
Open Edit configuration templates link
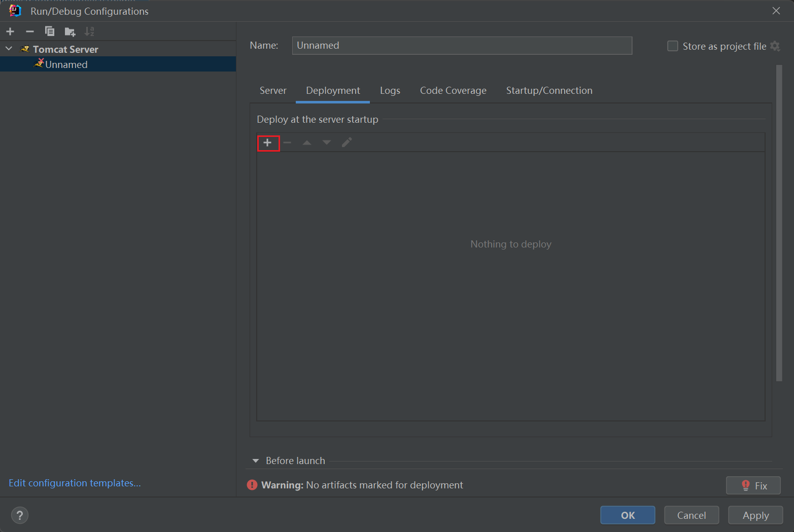coord(75,483)
